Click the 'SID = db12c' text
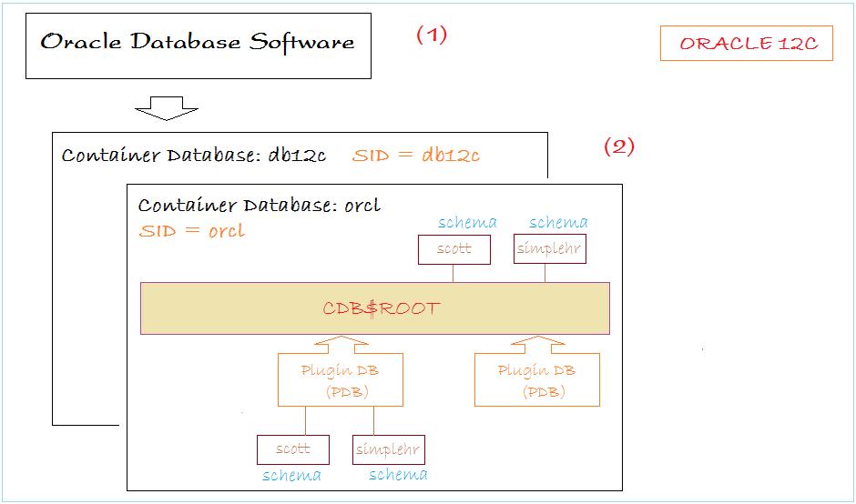 tap(416, 156)
